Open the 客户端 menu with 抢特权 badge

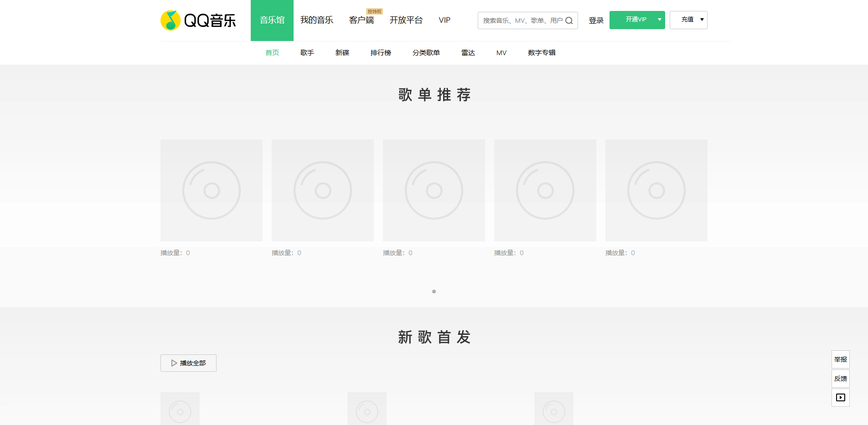tap(361, 20)
